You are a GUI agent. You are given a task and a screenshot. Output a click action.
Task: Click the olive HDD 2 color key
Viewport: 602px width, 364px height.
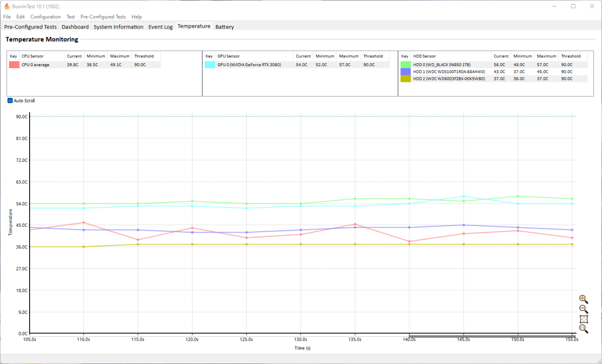click(x=405, y=79)
